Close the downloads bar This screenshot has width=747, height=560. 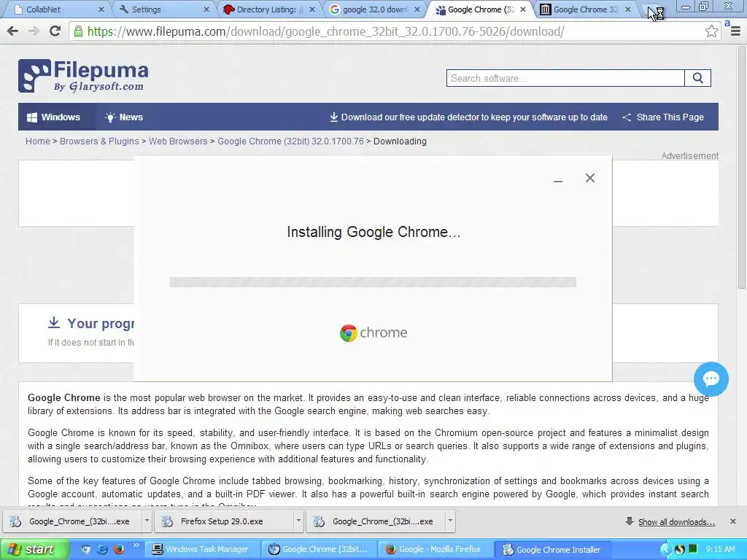(x=733, y=521)
